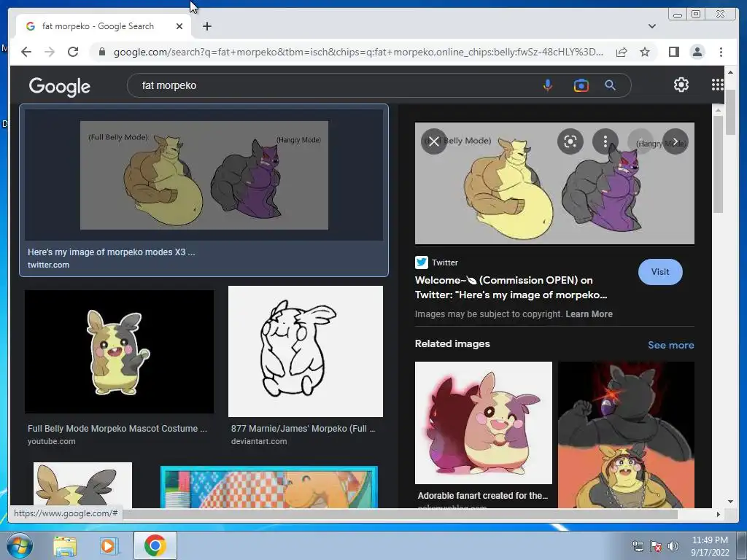
Task: Open the Google apps grid
Action: coord(718,85)
